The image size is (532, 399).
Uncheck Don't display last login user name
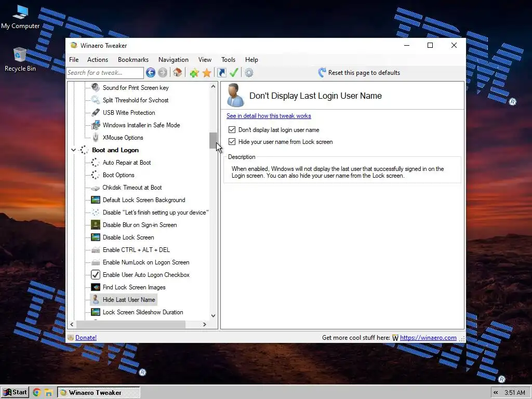232,129
